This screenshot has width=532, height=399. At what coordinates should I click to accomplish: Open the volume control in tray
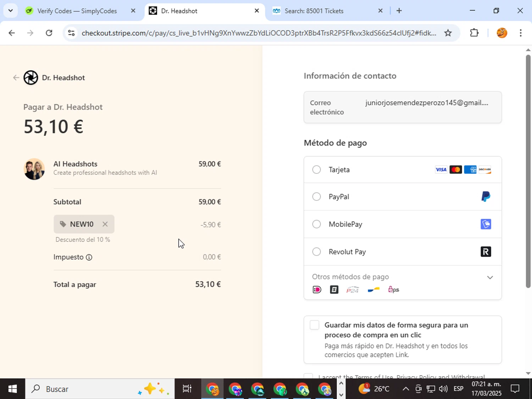point(443,389)
